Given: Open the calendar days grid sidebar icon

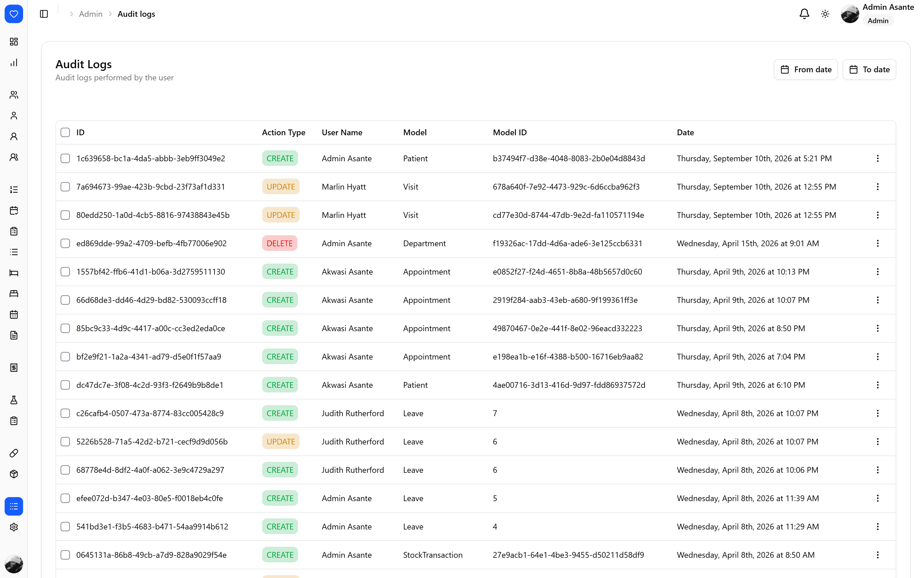Looking at the screenshot, I should [14, 315].
